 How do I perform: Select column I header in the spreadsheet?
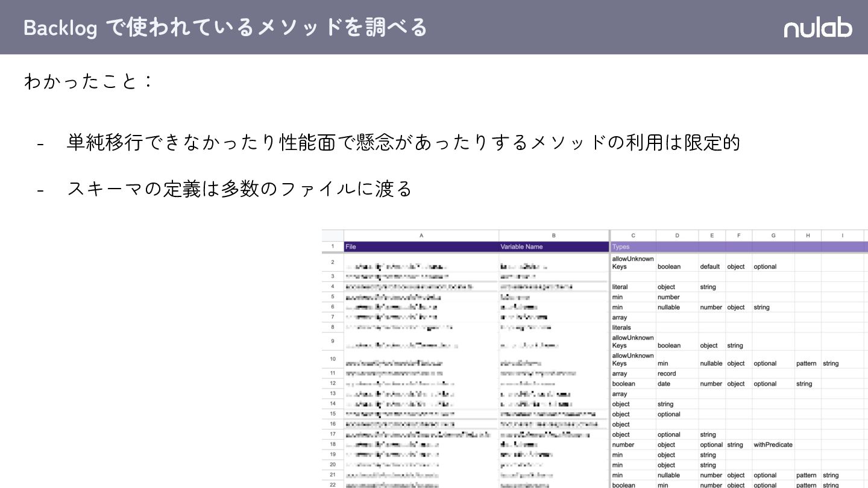point(843,236)
